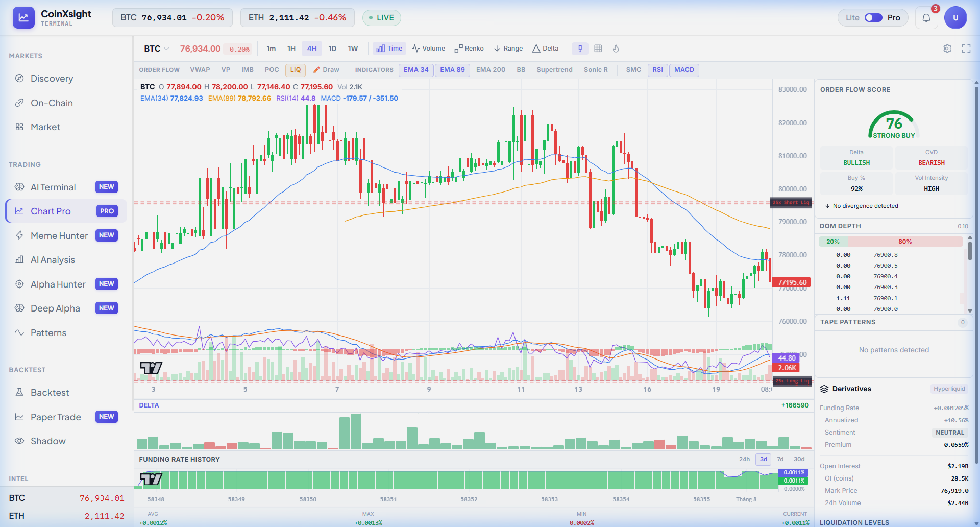Toggle the grid layout icon
Viewport: 980px width, 527px height.
tap(598, 49)
